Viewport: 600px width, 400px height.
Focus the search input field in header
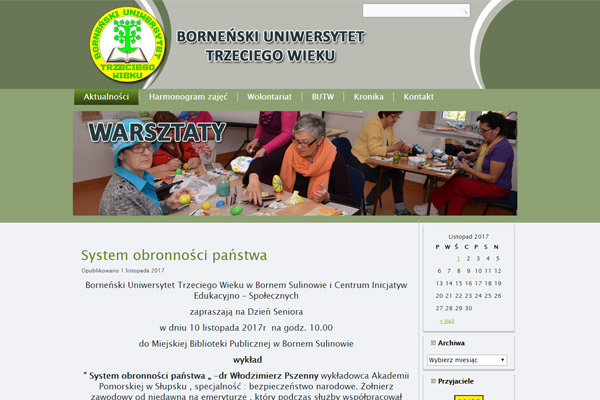416,11
